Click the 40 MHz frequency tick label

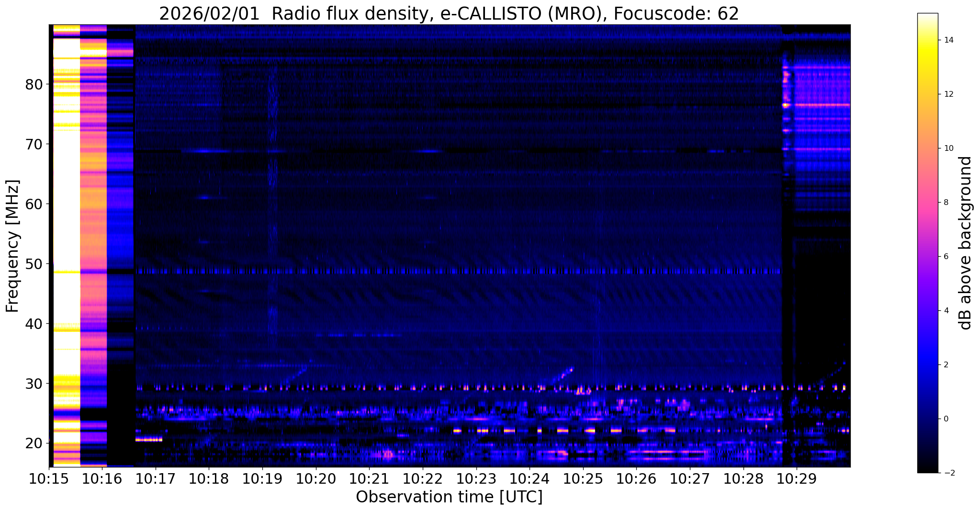click(x=34, y=324)
